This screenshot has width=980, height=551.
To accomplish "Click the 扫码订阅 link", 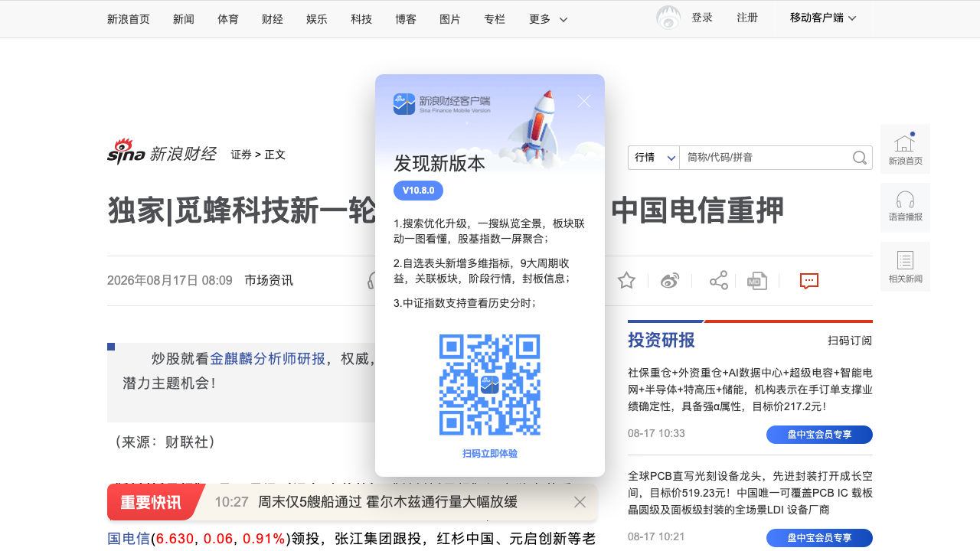I will [x=850, y=341].
